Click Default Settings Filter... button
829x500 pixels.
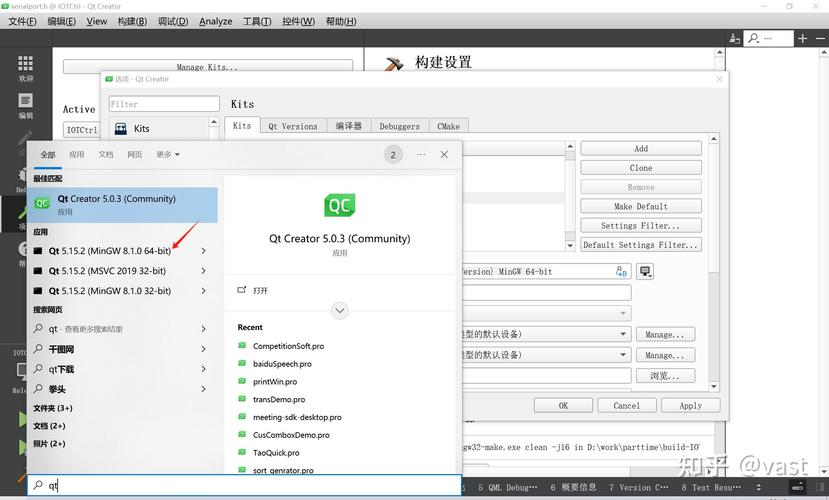[x=641, y=245]
